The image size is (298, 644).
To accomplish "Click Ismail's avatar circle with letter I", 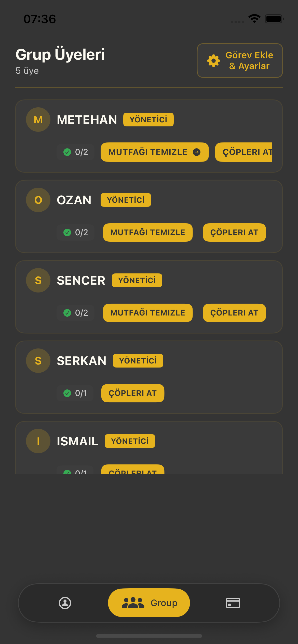I will tap(38, 441).
